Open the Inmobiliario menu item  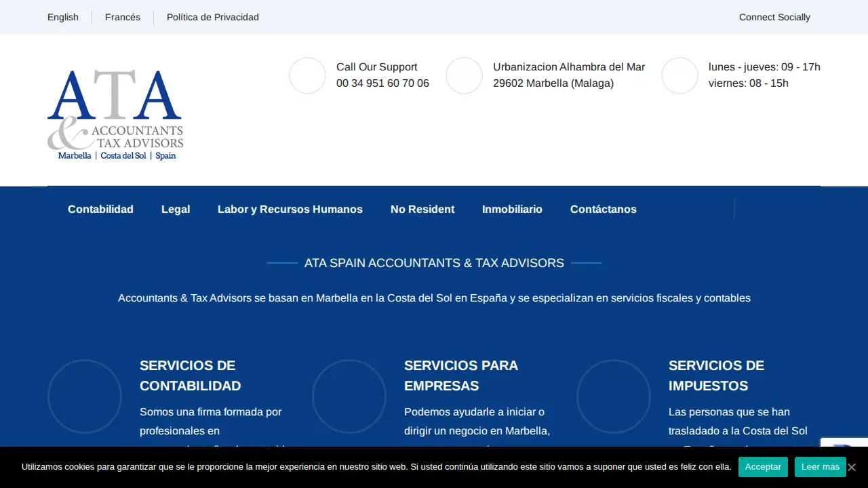click(x=512, y=209)
